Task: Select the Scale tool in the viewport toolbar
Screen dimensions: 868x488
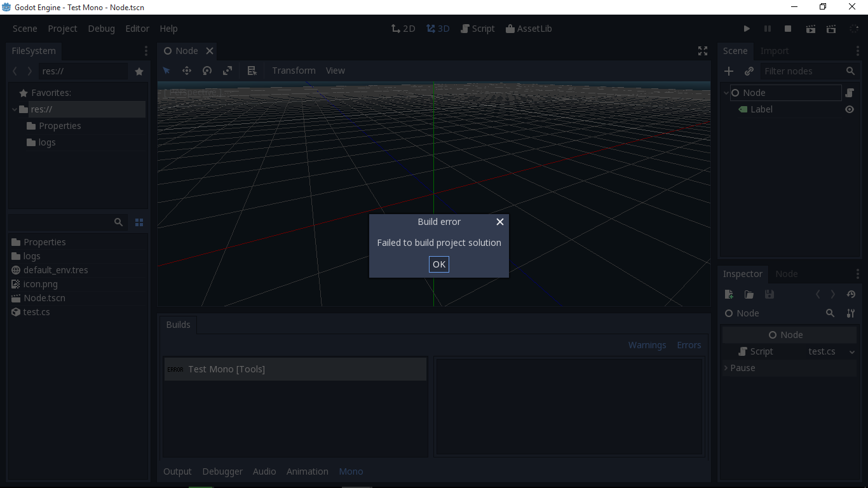Action: (x=227, y=71)
